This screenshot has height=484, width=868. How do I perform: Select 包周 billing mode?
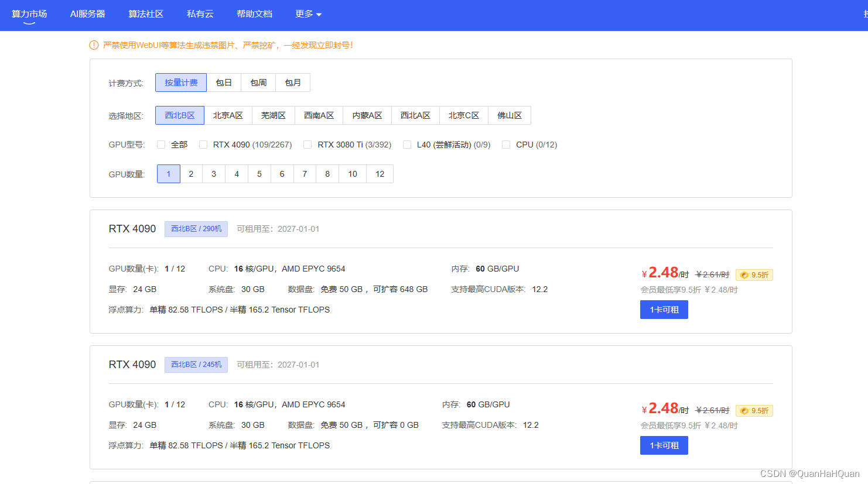pos(258,83)
